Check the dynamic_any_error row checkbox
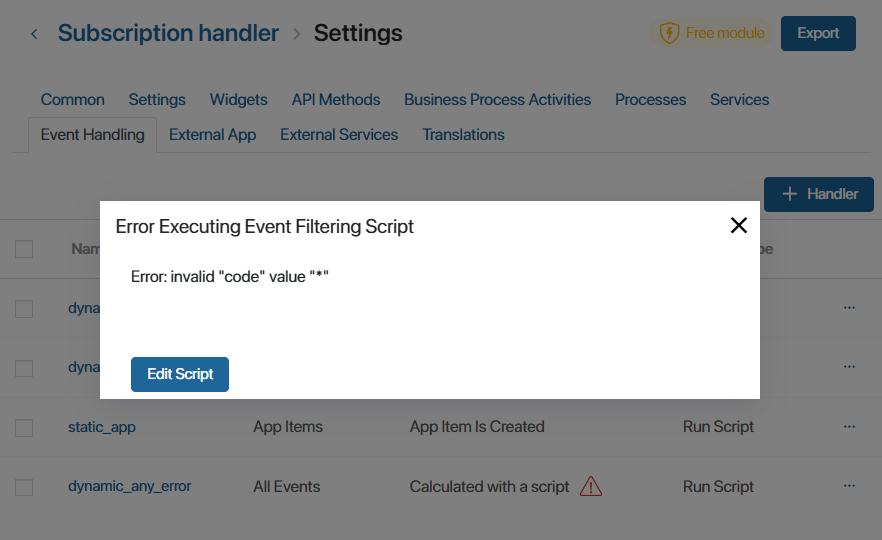 click(x=24, y=487)
